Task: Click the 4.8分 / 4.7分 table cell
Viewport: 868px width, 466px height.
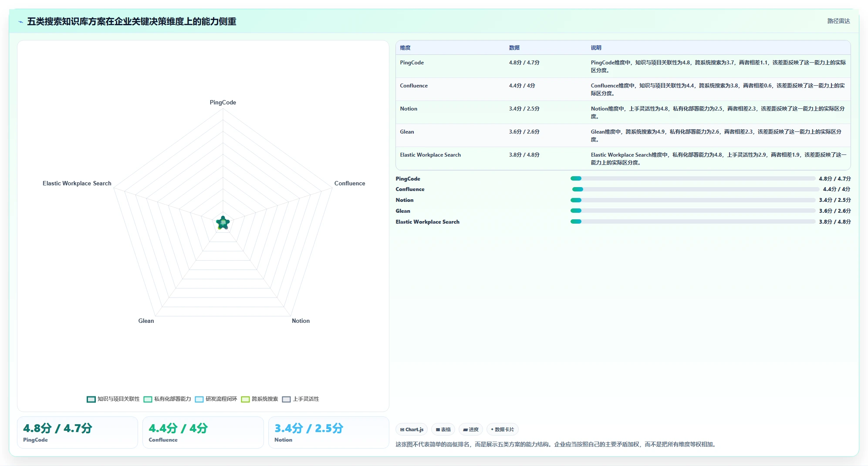Action: tap(524, 63)
